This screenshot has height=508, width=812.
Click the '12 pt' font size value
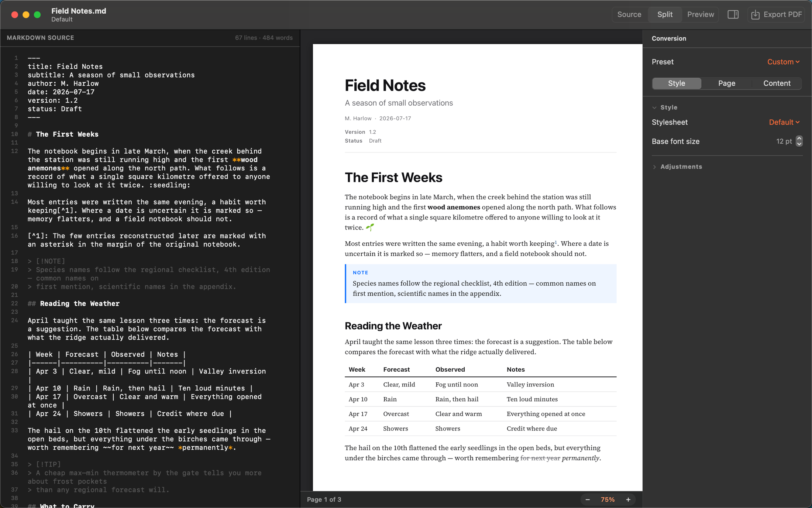coord(784,141)
